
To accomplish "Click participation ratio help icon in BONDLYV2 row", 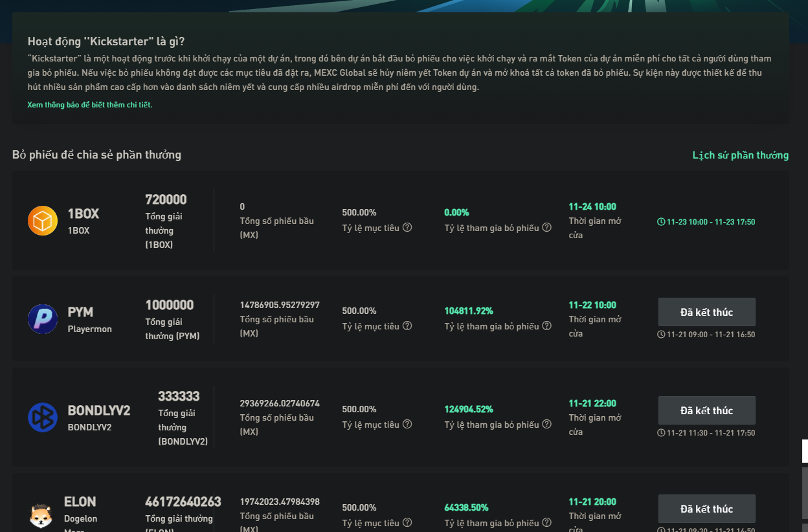I will pos(547,424).
